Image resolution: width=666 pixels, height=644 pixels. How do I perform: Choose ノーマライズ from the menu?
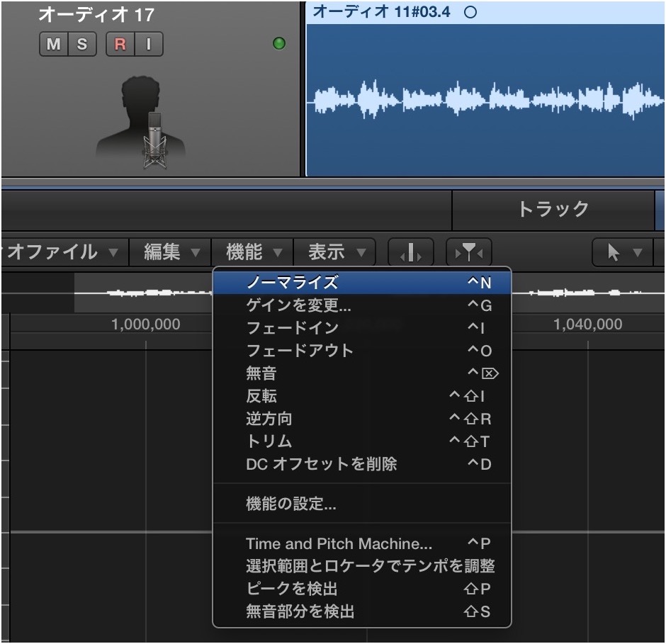(x=362, y=282)
